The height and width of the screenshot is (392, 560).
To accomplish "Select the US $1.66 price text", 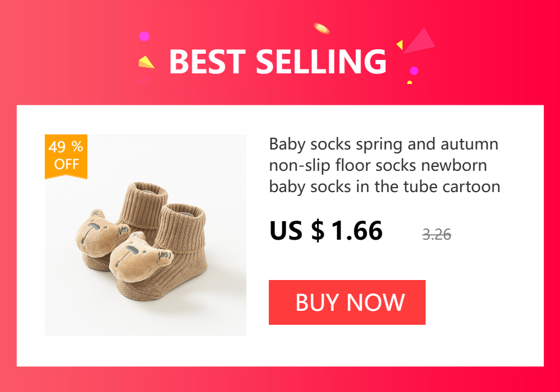I will (326, 231).
